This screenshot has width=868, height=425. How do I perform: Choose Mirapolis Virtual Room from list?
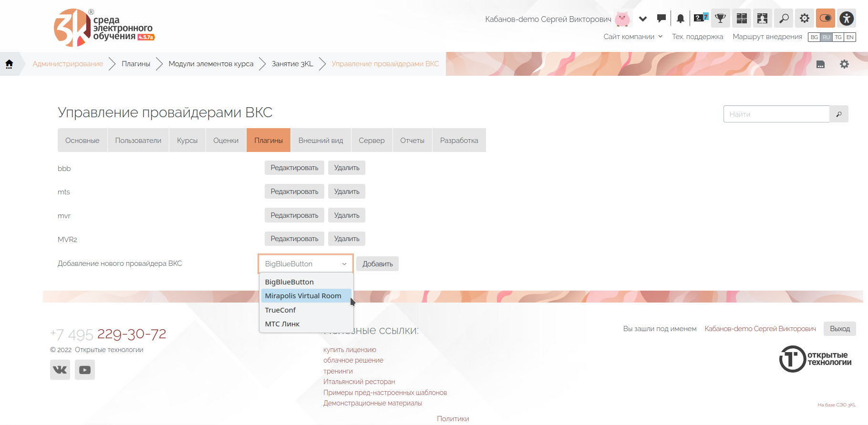(303, 296)
